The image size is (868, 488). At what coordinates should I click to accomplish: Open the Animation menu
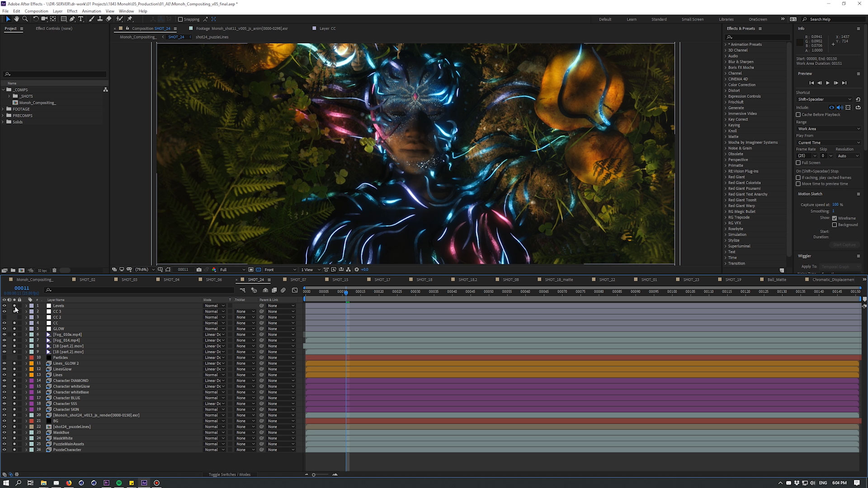click(x=91, y=11)
